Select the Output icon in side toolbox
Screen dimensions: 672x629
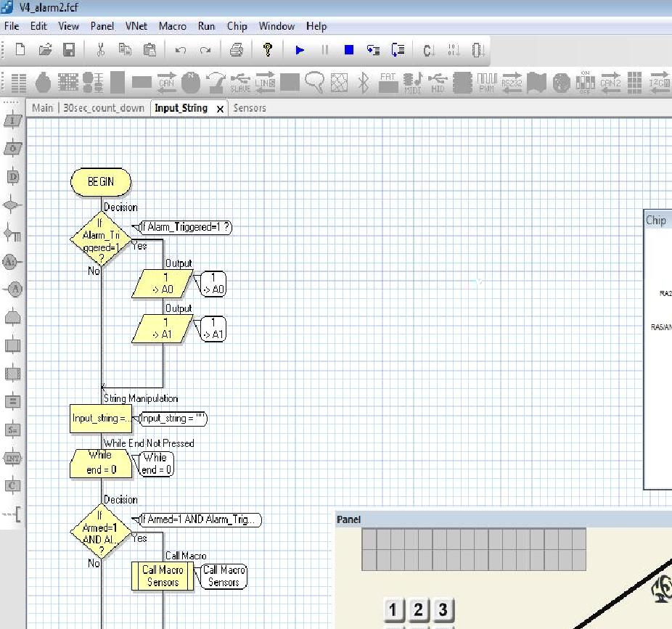12,149
